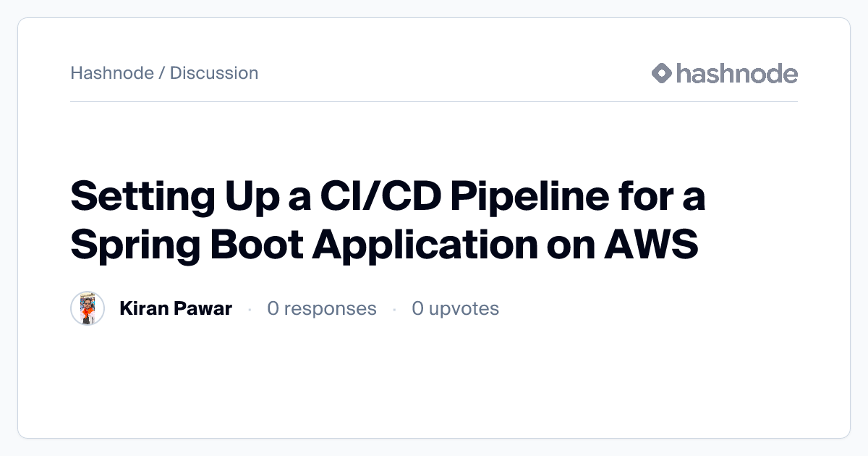
Task: Open the hashnode wordmark in the header
Action: pos(736,73)
